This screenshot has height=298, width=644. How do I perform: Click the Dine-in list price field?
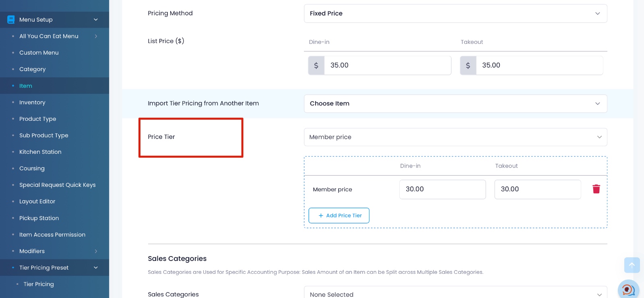click(387, 65)
